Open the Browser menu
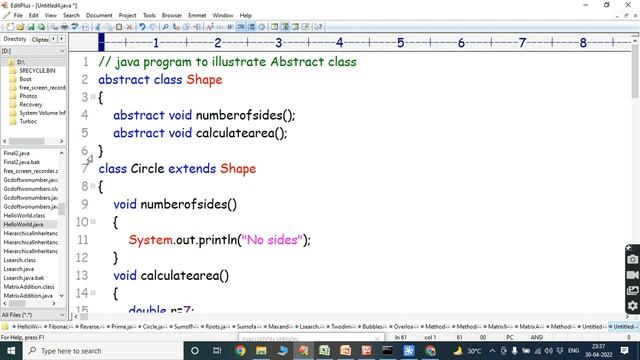Screen dimensions: 640x360 click(172, 15)
